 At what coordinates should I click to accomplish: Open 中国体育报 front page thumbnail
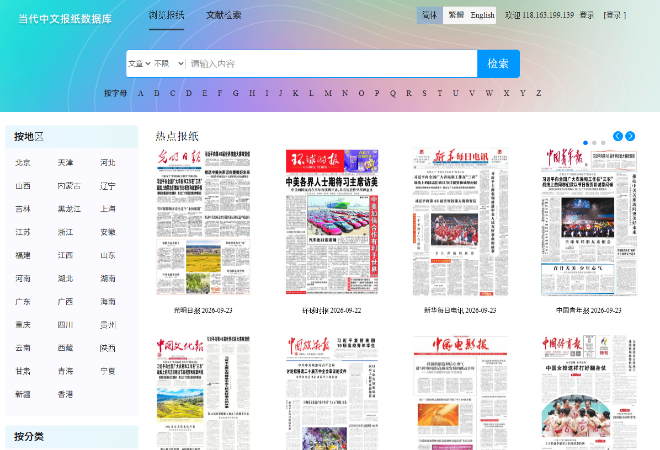tap(588, 393)
